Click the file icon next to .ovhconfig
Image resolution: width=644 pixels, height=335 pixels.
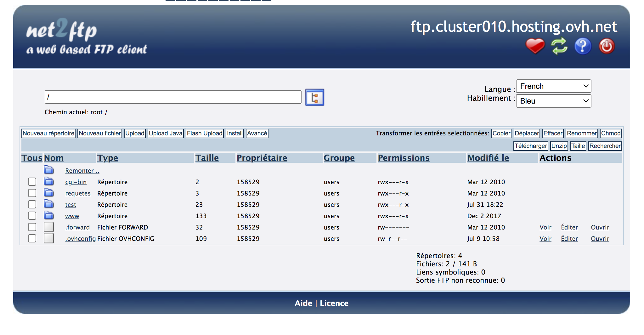coord(49,238)
